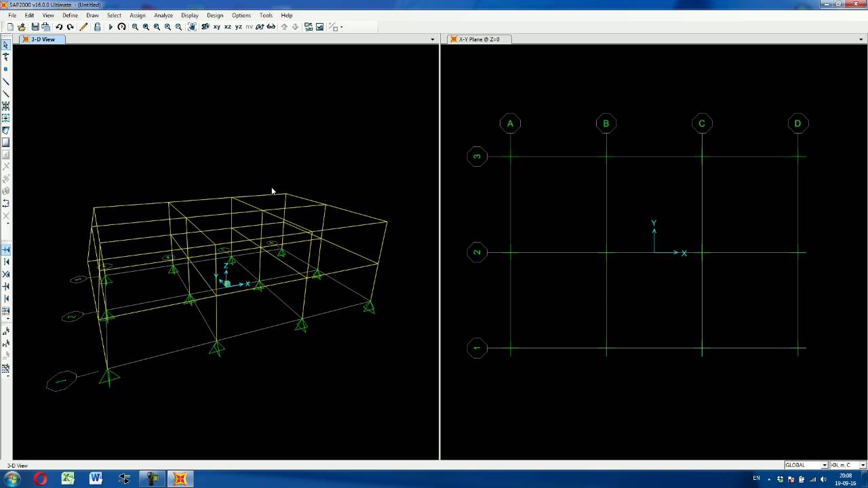Viewport: 868px width, 488px height.
Task: Select the Draw Special Joint tool
Action: (x=6, y=69)
